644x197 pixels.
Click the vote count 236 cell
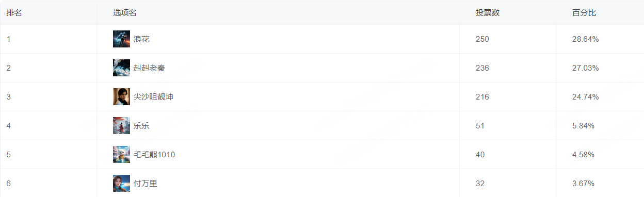click(508, 68)
